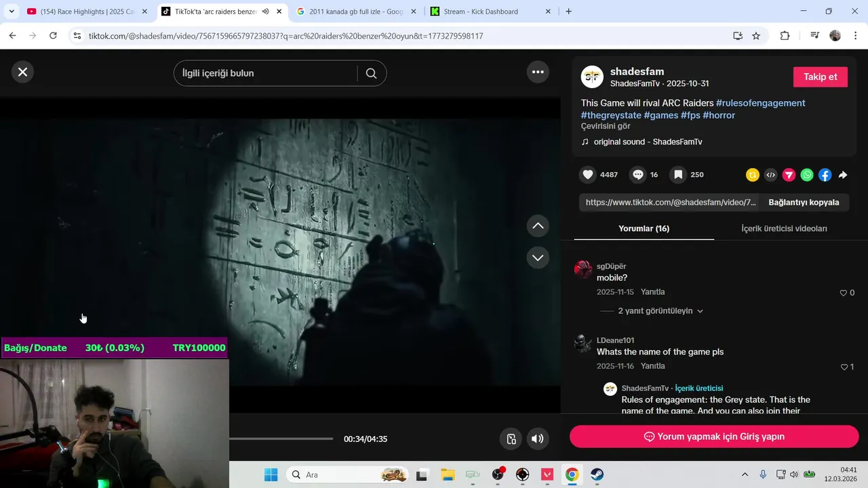
Task: Open the Chrome three-dot menu
Action: point(855,36)
